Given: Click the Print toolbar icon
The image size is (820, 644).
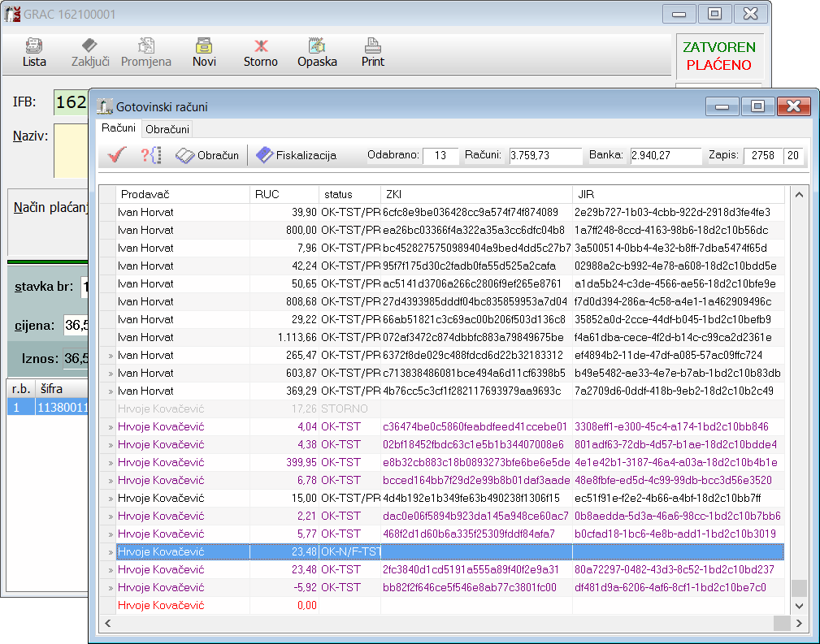Looking at the screenshot, I should [x=372, y=46].
